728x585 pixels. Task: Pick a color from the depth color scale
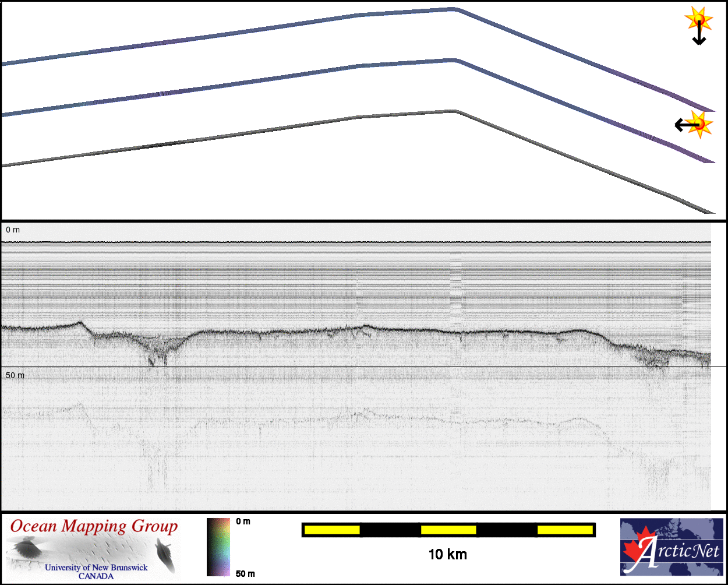point(218,547)
